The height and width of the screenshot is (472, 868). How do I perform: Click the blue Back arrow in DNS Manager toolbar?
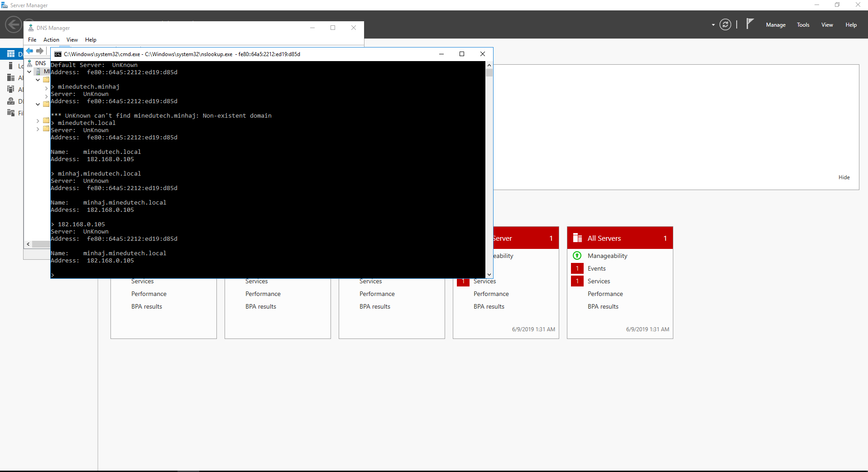tap(29, 51)
